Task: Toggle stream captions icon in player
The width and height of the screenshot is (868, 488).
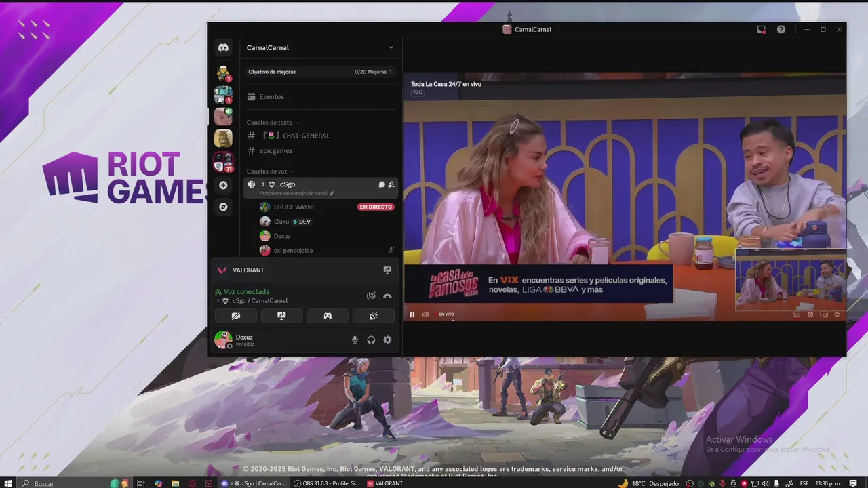Action: (797, 314)
